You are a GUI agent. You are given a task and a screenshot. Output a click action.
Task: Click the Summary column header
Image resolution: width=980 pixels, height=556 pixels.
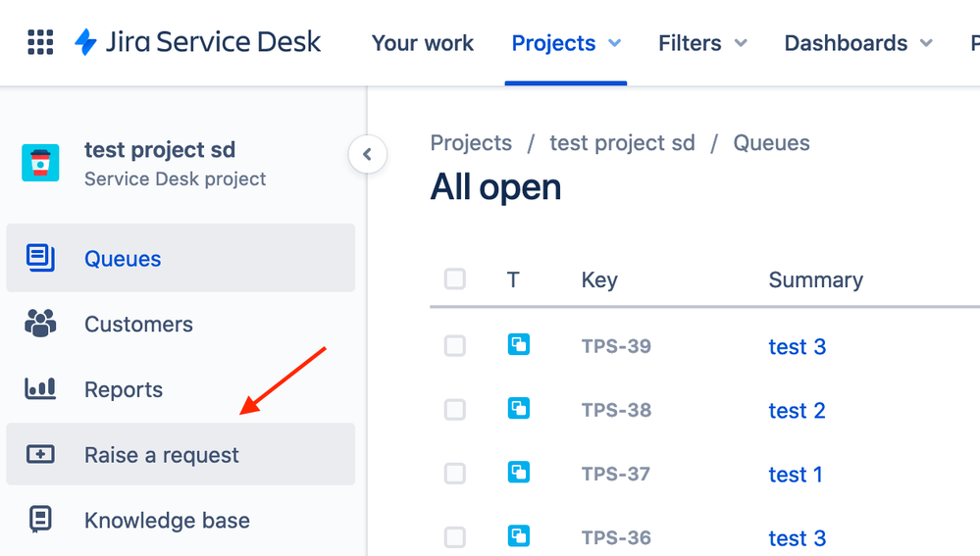coord(815,279)
